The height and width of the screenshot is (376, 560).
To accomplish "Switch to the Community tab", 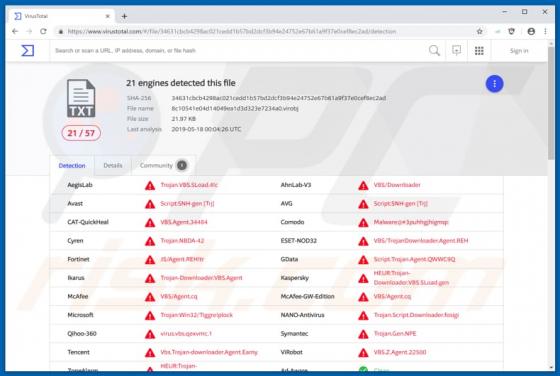I will (163, 166).
